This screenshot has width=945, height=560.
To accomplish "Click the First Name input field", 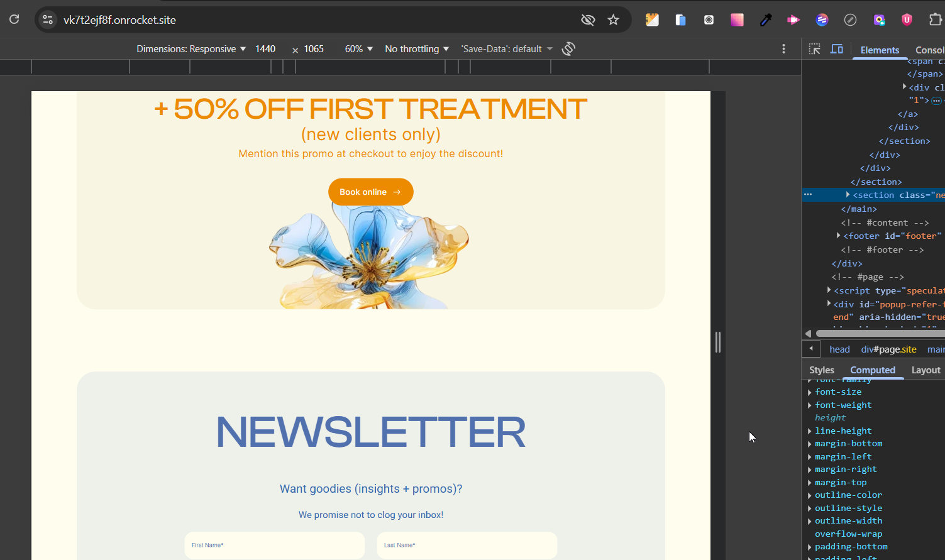I will click(275, 546).
